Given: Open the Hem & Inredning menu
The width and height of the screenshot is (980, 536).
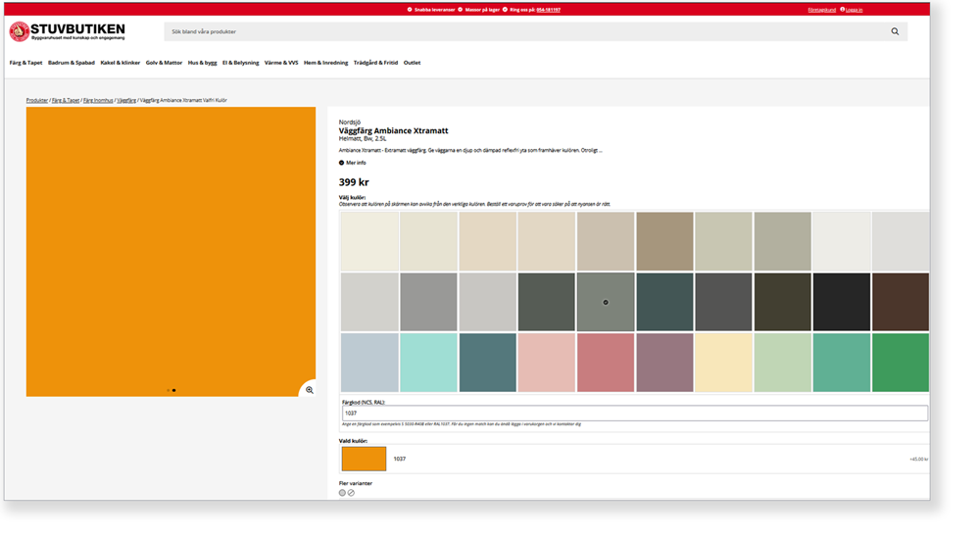Looking at the screenshot, I should click(x=325, y=63).
